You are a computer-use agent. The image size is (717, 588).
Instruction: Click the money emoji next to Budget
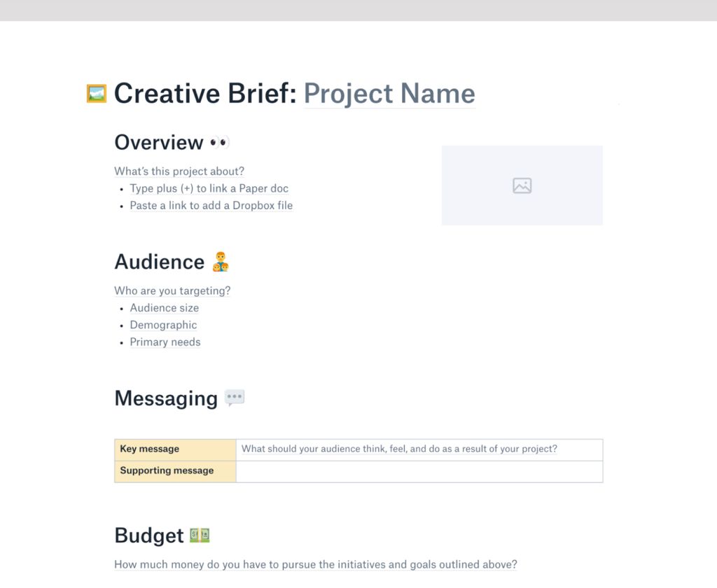200,535
